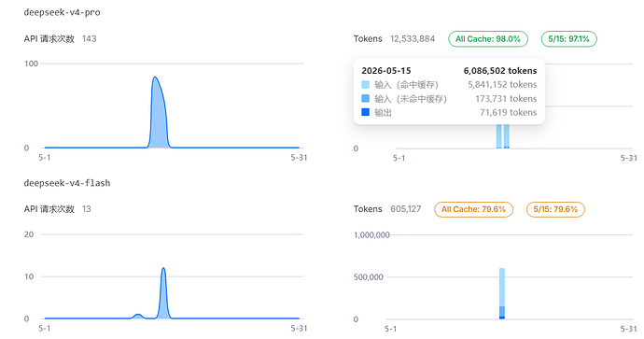
Task: Click the "All Cache: 79.6%" orange badge
Action: [x=473, y=209]
